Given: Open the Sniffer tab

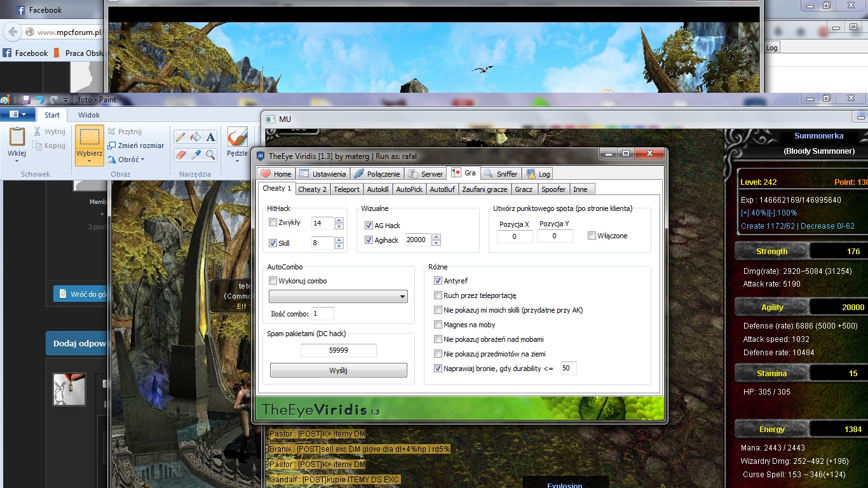Looking at the screenshot, I should point(501,173).
